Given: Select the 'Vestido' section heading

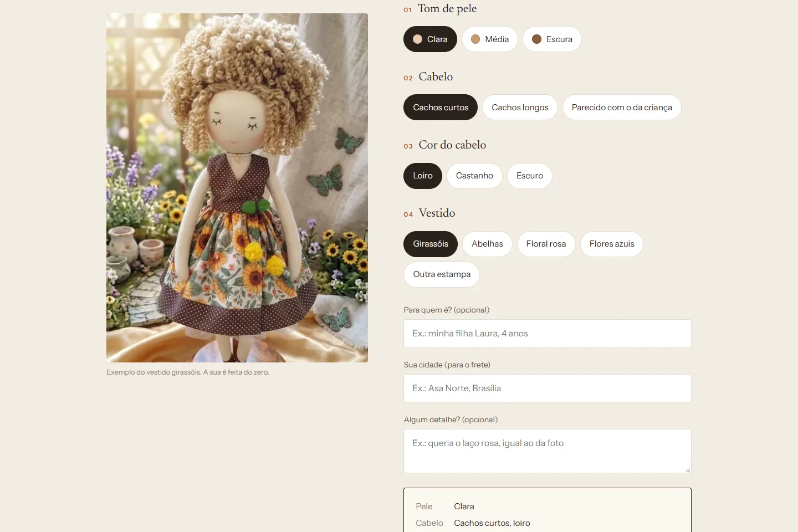Looking at the screenshot, I should [x=437, y=213].
